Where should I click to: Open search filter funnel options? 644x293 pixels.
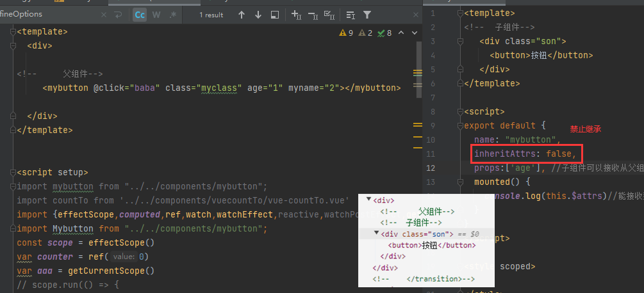367,15
